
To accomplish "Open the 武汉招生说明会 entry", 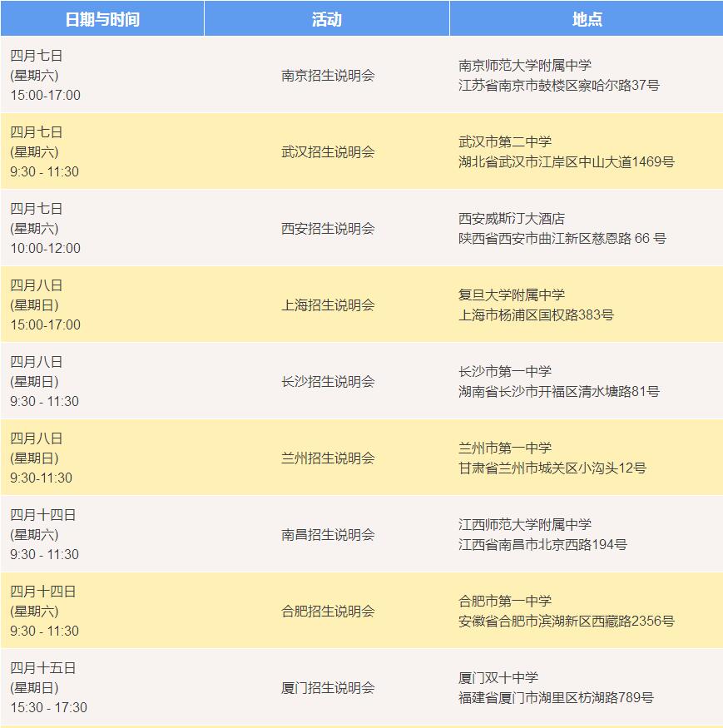I will click(x=328, y=152).
